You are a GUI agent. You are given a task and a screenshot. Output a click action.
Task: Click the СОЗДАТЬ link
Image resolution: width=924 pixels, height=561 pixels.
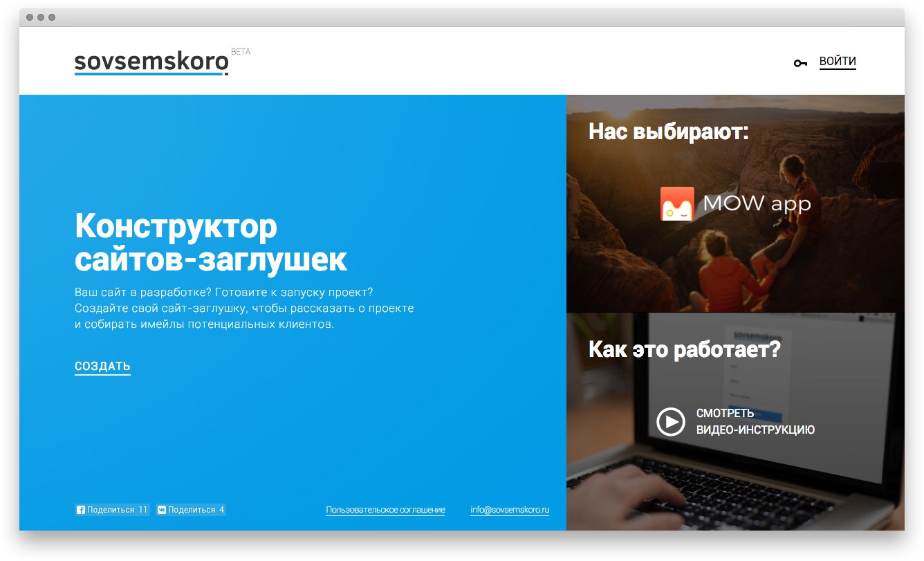[102, 367]
